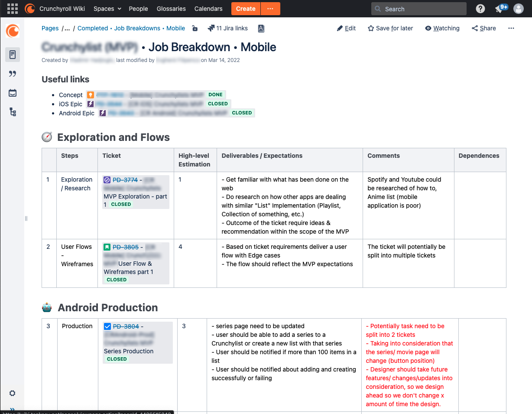Viewport: 532px width, 414px height.
Task: Click the pencil Edit button
Action: [346, 28]
